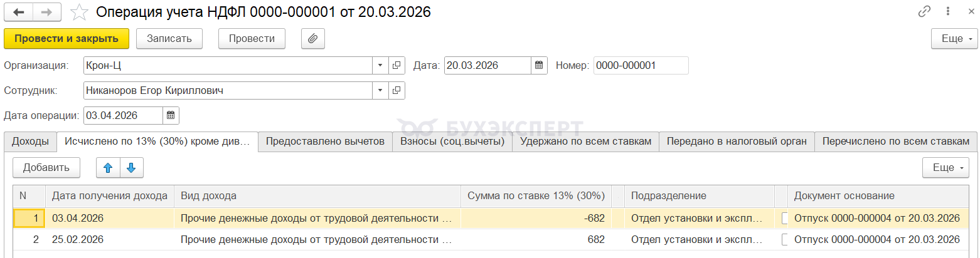Image resolution: width=980 pixels, height=258 pixels.
Task: Open calendar picker for Дата field
Action: (539, 65)
